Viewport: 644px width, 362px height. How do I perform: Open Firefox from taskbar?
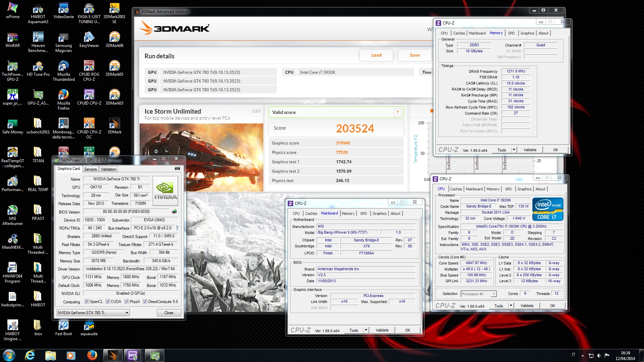coord(92,355)
